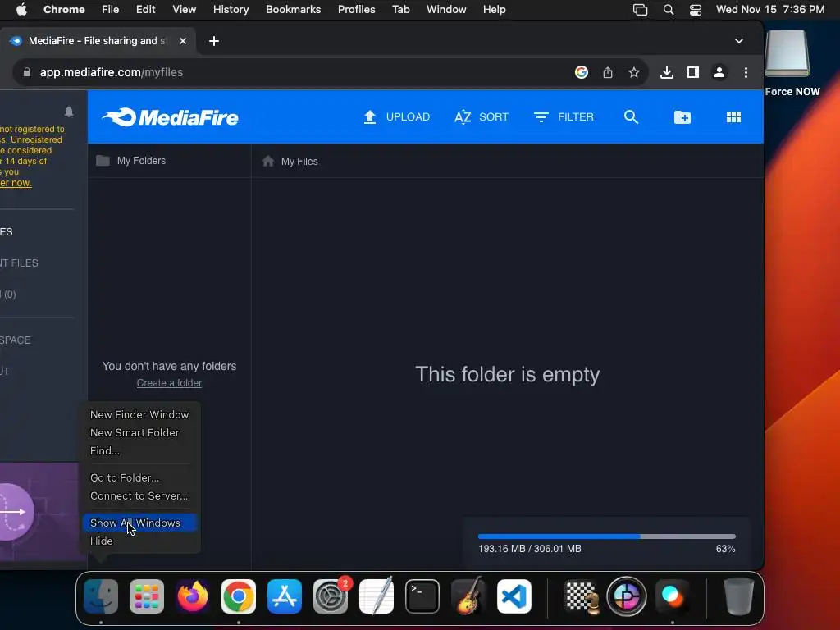The height and width of the screenshot is (630, 840).
Task: Select New Finder Window
Action: click(x=139, y=414)
